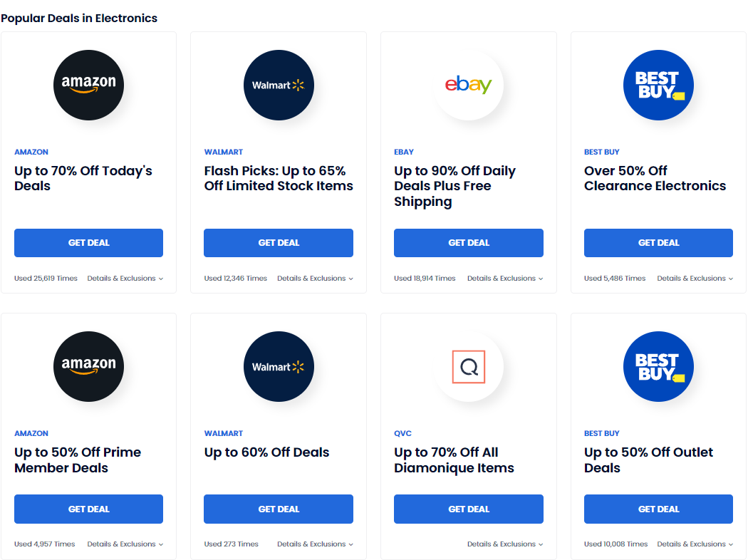This screenshot has width=748, height=560.
Task: Click the Best Buy logo on Clearance Electronics card
Action: click(658, 84)
